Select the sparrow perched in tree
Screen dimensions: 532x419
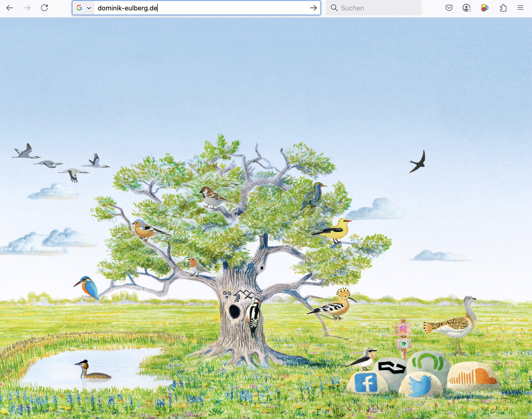point(214,198)
